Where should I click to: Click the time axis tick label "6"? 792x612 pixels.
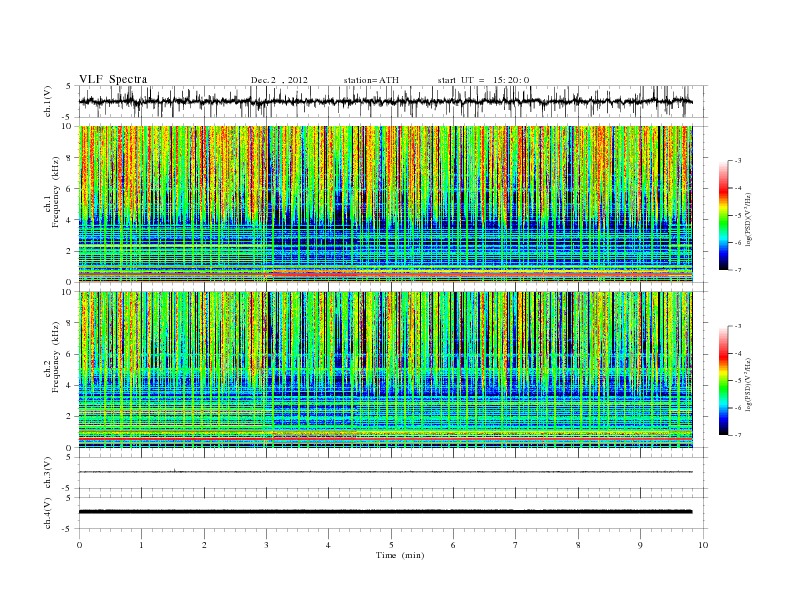(x=453, y=545)
